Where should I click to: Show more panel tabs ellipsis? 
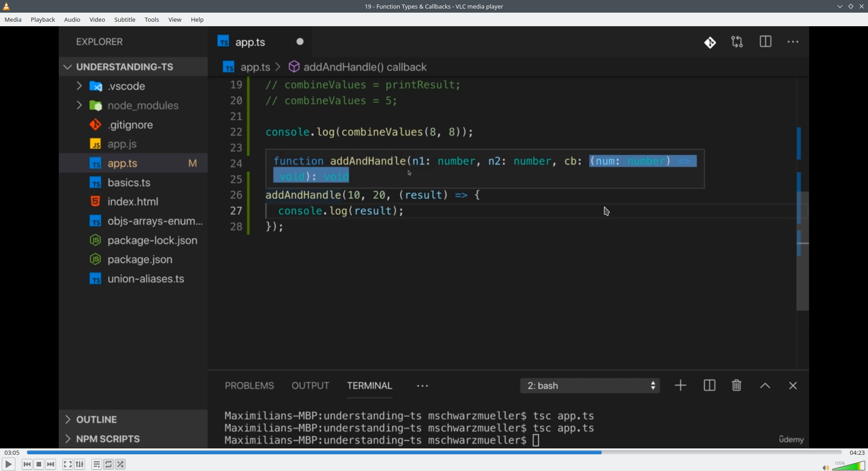point(423,386)
